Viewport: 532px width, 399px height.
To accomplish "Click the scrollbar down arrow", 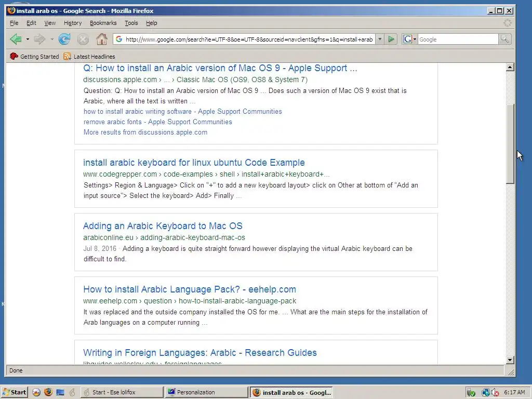I will pyautogui.click(x=510, y=360).
